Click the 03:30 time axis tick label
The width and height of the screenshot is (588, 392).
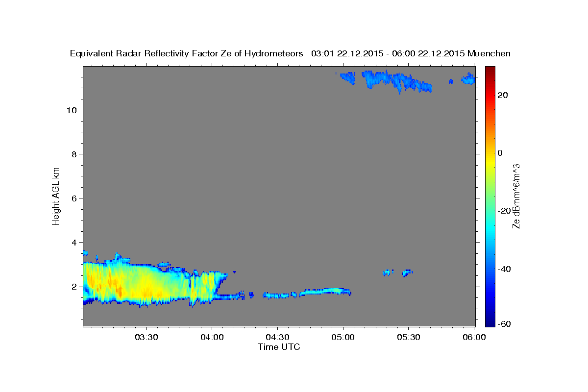[x=146, y=337]
